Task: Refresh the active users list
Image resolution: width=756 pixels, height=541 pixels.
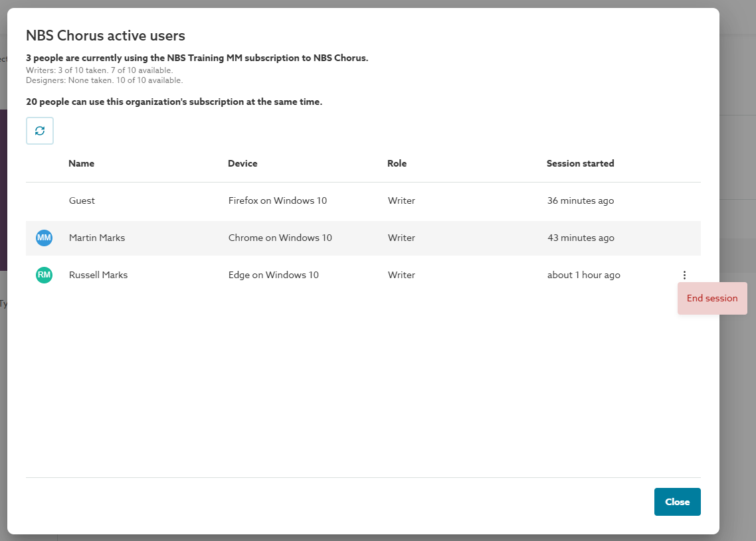Action: tap(40, 131)
